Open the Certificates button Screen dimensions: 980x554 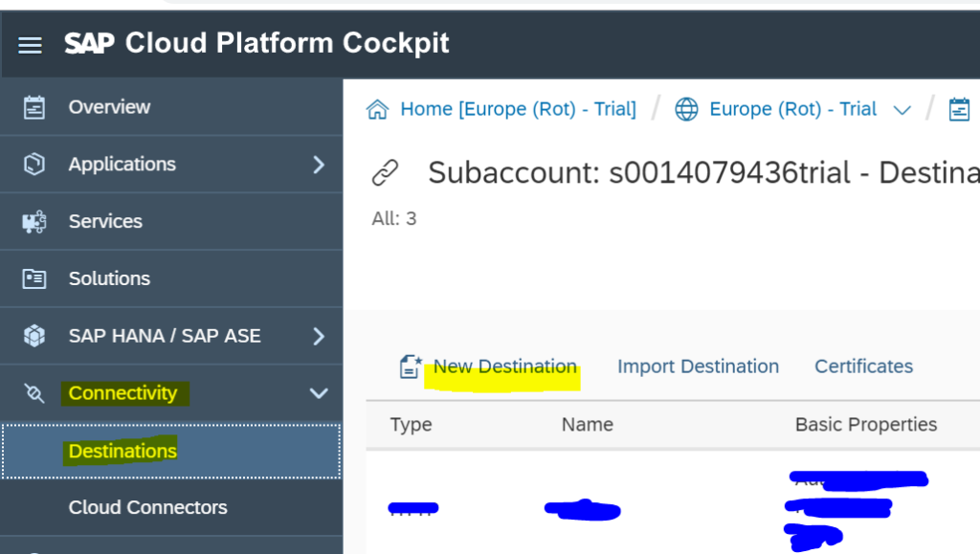coord(864,366)
